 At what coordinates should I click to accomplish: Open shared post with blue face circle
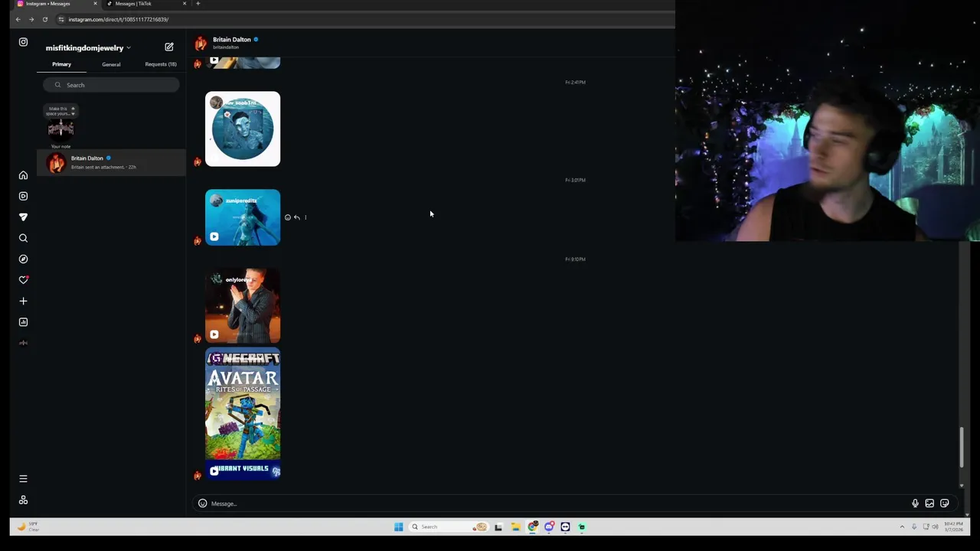(x=243, y=129)
